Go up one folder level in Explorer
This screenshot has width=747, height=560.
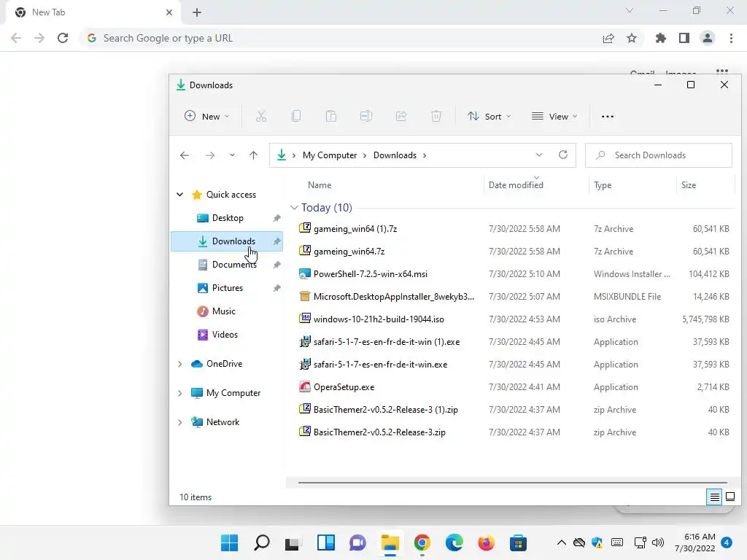tap(253, 155)
